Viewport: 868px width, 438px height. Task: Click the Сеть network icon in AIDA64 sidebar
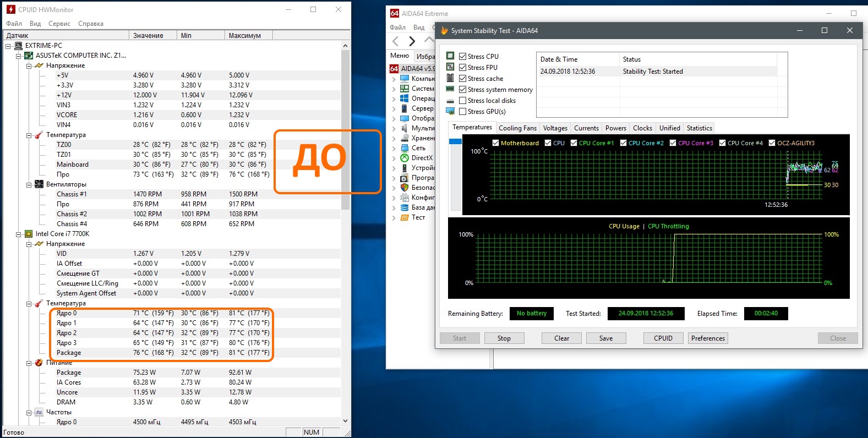pos(405,148)
